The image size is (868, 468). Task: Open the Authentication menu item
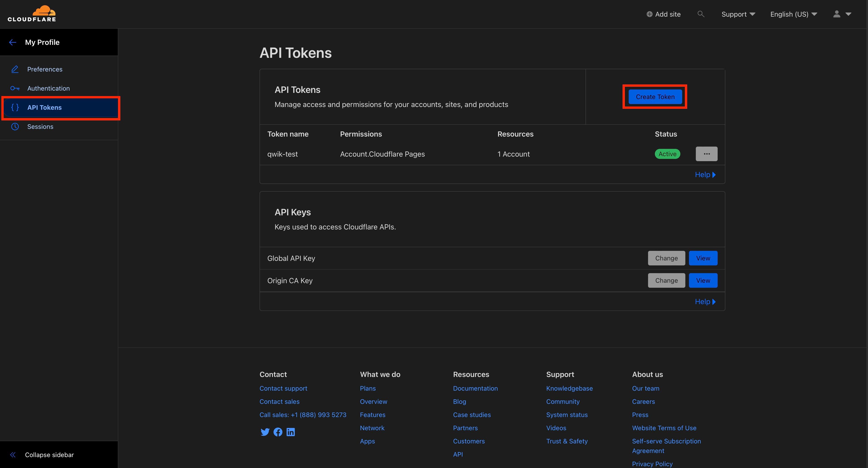pos(59,88)
